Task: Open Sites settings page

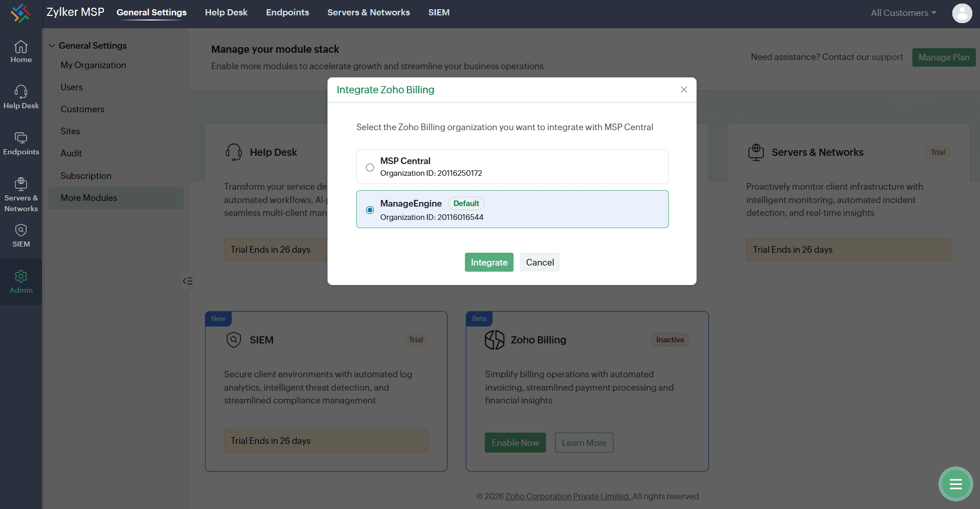Action: click(x=70, y=131)
